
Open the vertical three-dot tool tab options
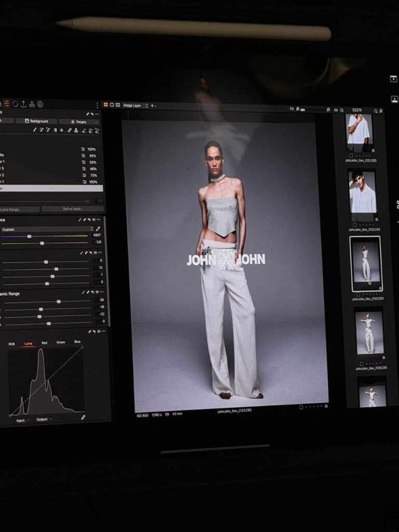97,105
